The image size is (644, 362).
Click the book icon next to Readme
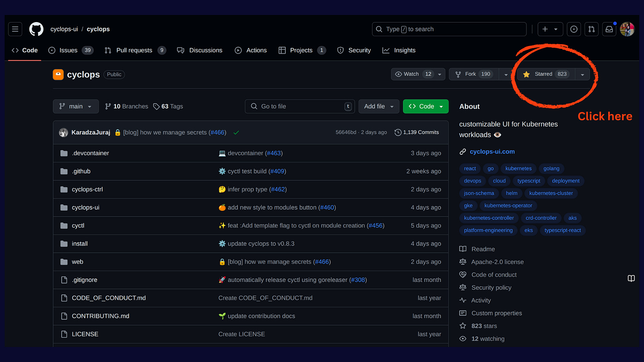click(x=463, y=249)
